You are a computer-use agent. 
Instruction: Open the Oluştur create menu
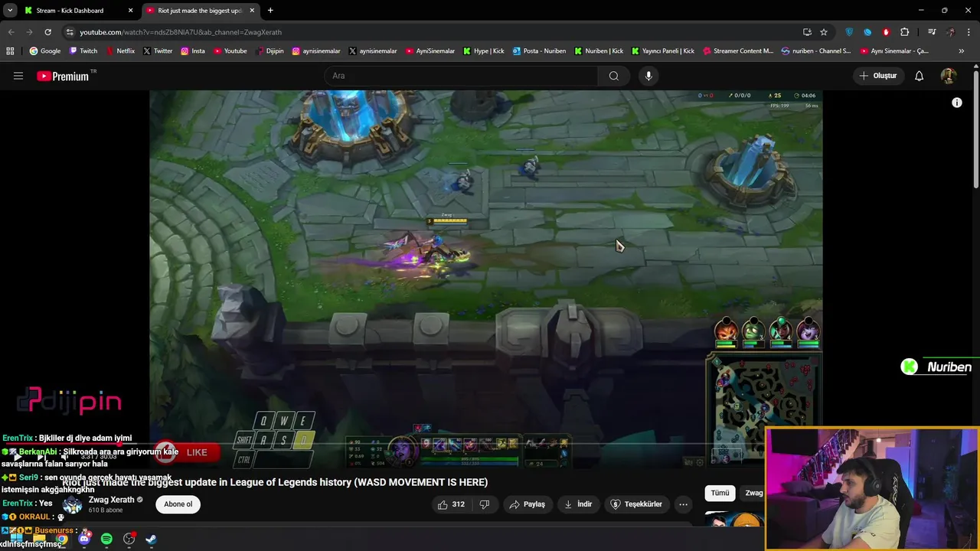[877, 76]
